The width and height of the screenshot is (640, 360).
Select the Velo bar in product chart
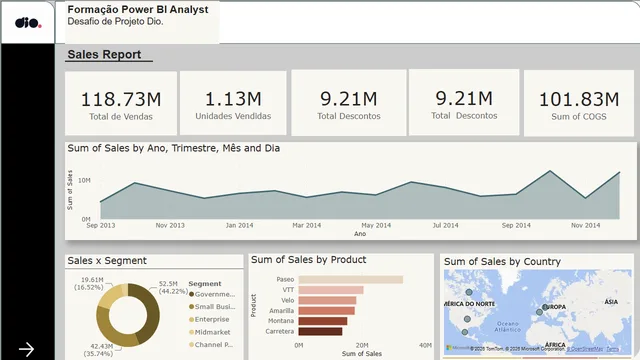pos(327,300)
